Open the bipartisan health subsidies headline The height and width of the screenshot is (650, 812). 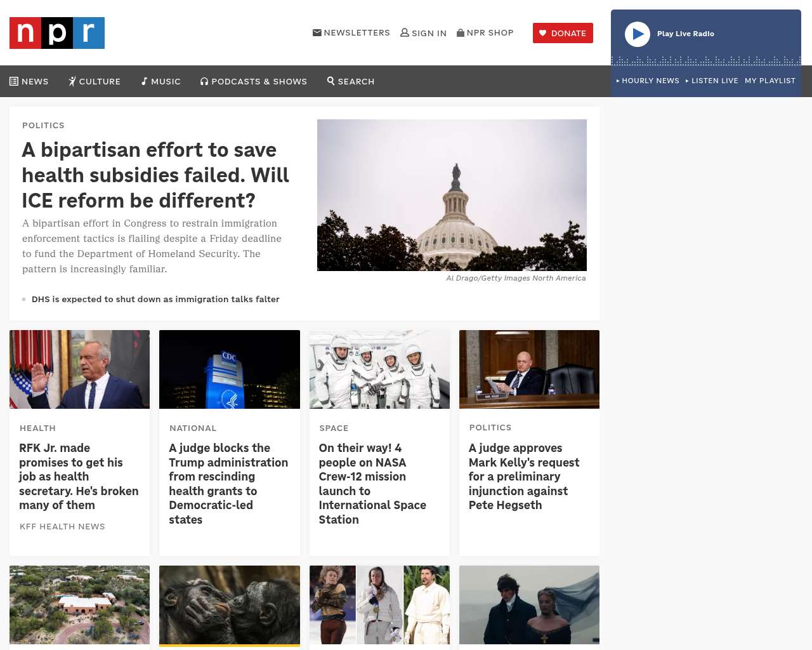click(x=155, y=175)
